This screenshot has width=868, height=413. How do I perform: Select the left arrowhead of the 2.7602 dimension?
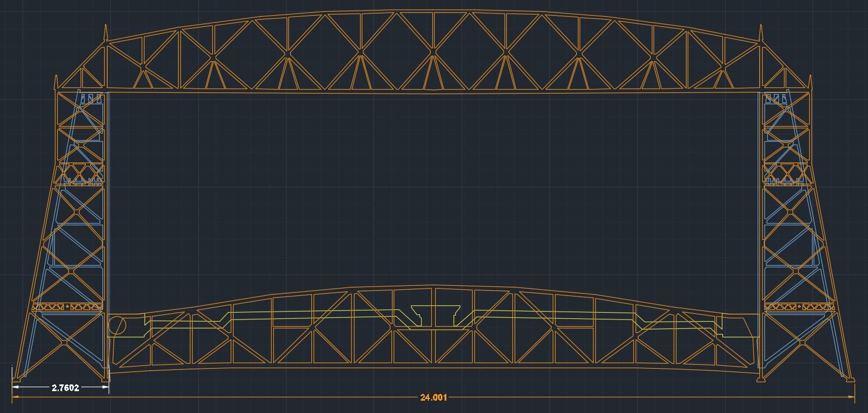[16, 387]
